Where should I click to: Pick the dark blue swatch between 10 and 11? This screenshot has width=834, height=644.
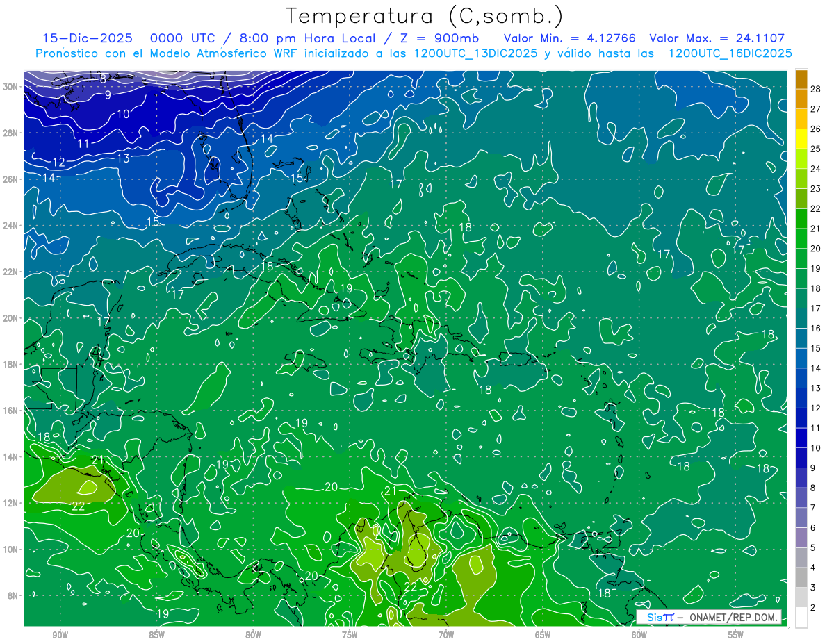801,438
